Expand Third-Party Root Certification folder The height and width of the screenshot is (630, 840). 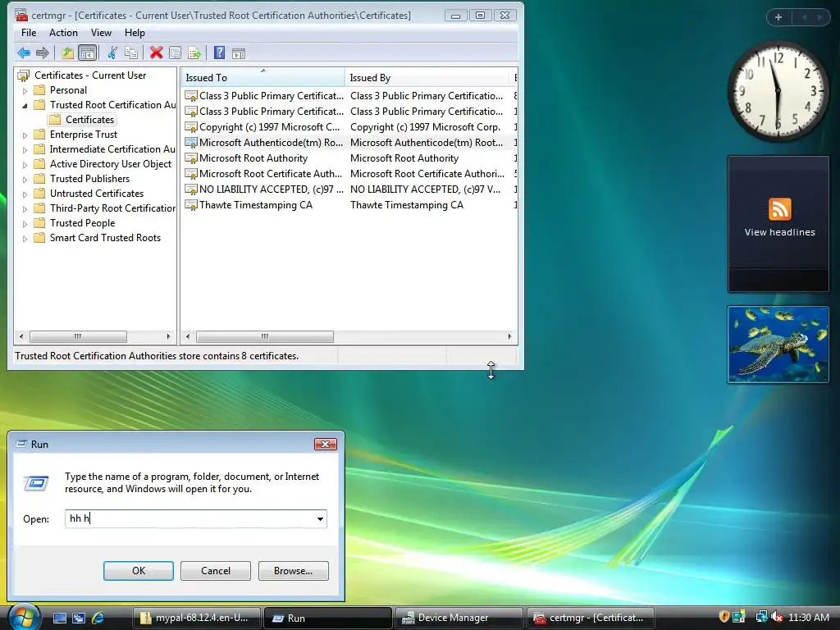click(x=25, y=209)
